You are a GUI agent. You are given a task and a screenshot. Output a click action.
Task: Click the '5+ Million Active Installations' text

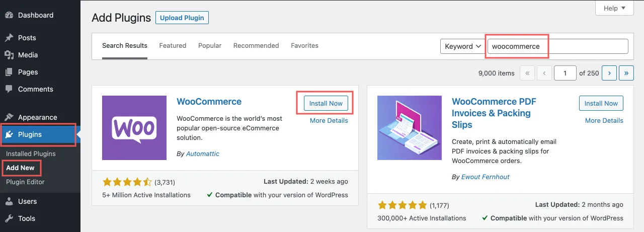point(146,195)
